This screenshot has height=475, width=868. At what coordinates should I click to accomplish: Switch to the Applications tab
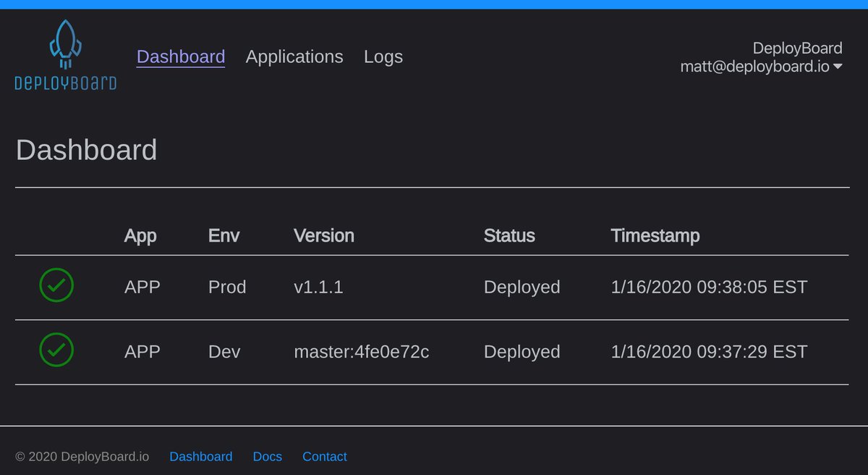(294, 56)
